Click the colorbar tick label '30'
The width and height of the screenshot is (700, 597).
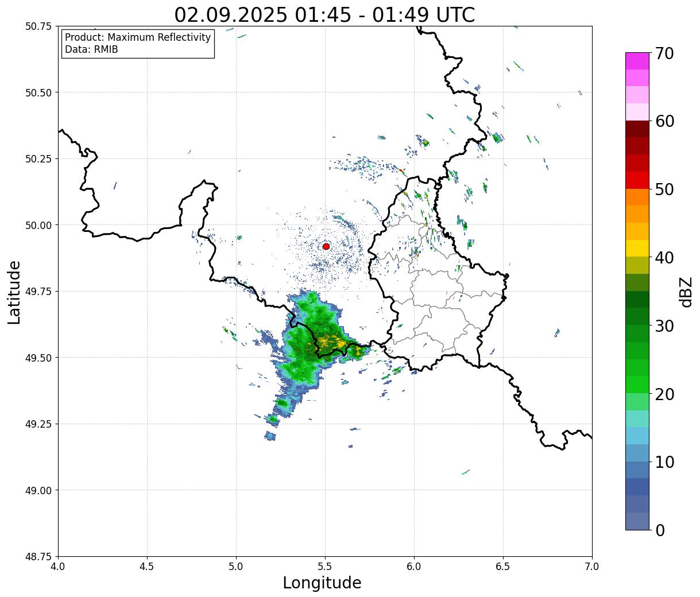[664, 325]
